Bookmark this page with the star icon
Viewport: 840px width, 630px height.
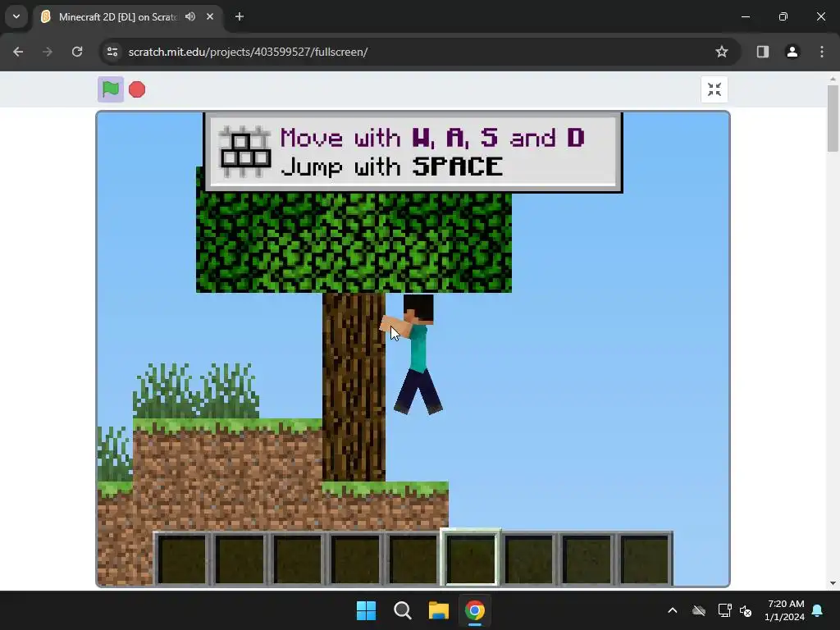(722, 52)
